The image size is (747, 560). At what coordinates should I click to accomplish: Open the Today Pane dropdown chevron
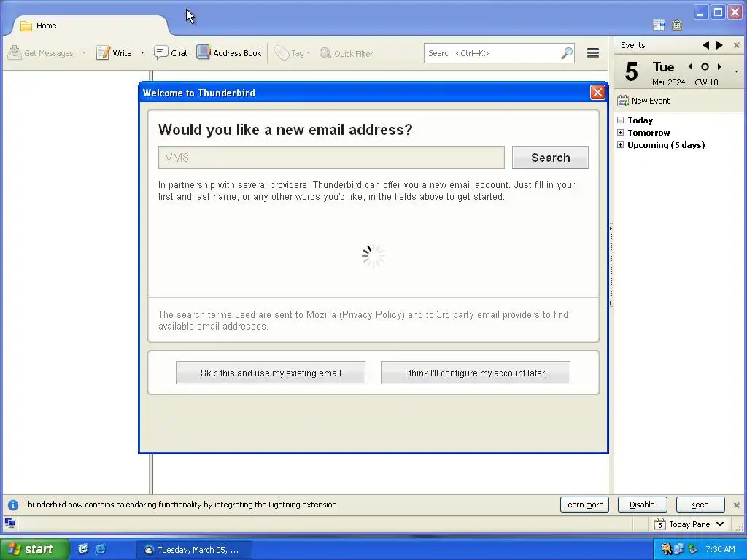(720, 524)
